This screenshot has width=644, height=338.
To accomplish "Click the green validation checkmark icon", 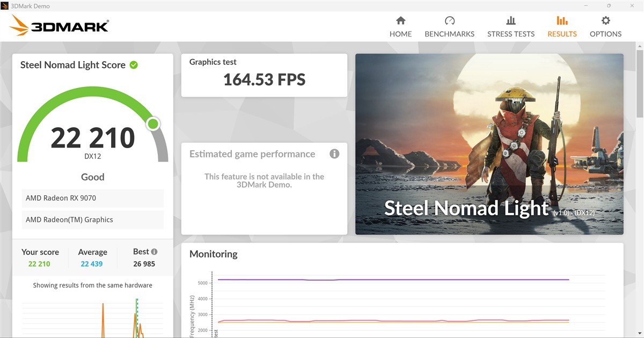I will pos(134,65).
